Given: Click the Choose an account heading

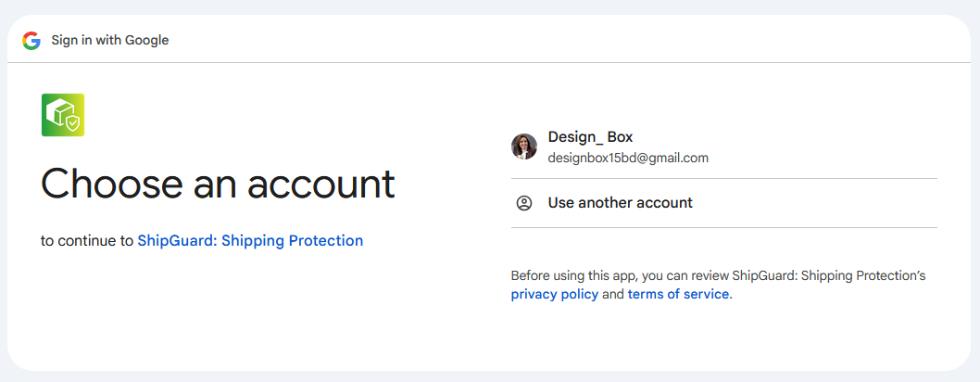Looking at the screenshot, I should click(x=218, y=184).
